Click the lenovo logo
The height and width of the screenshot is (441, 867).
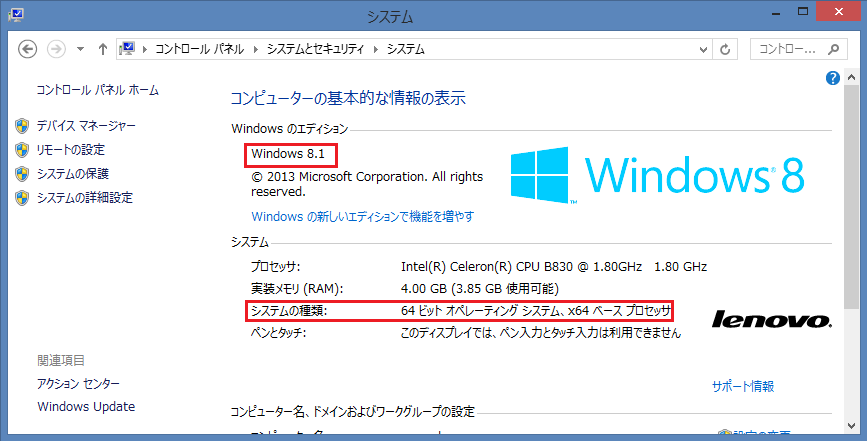point(772,319)
